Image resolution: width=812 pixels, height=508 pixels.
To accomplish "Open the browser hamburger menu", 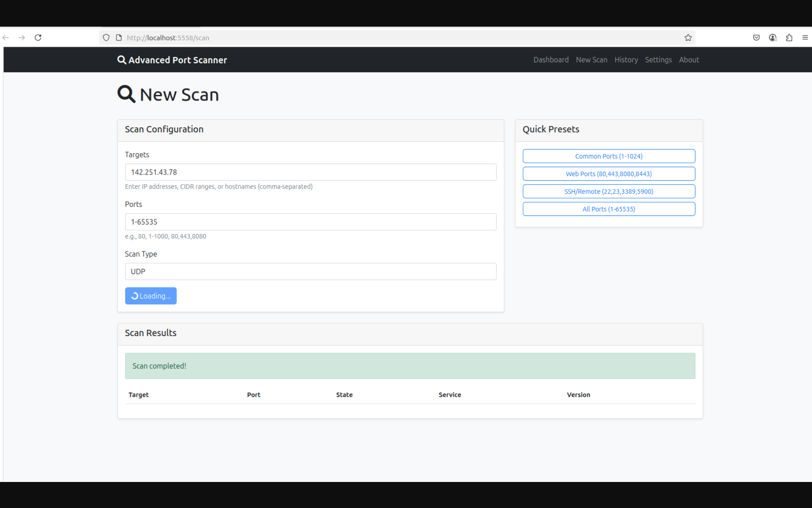I will [805, 38].
